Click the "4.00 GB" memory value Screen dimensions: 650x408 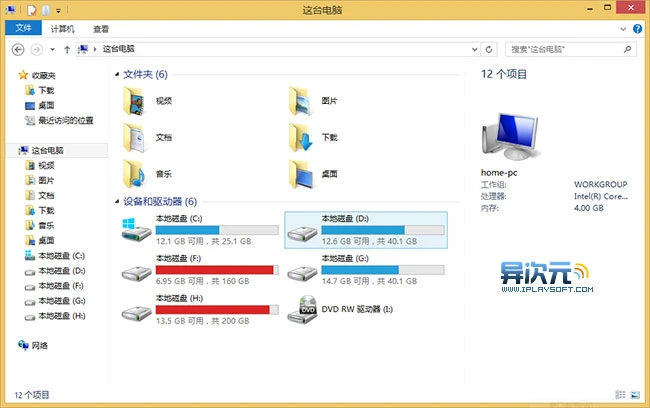click(589, 208)
